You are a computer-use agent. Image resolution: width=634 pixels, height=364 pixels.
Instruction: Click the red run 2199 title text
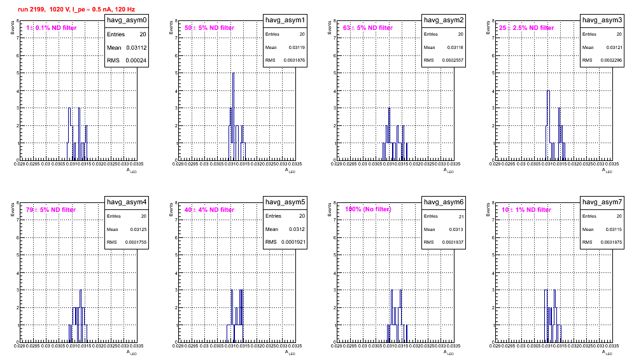coord(76,10)
